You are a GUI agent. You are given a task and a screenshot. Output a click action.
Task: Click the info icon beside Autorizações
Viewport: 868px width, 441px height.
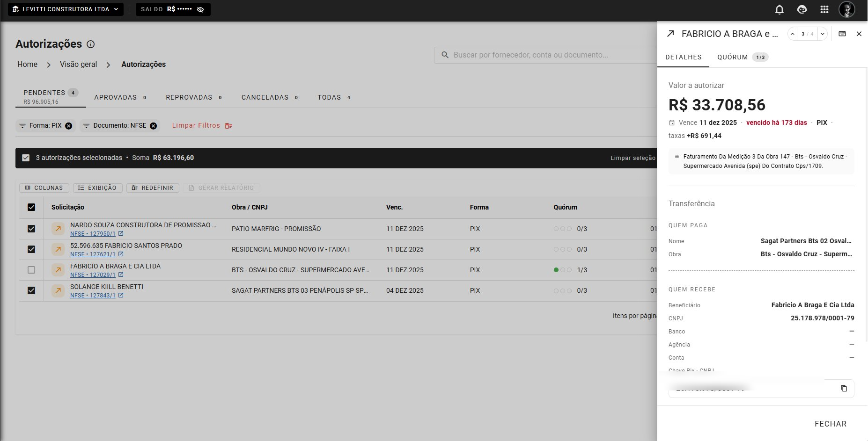(91, 44)
